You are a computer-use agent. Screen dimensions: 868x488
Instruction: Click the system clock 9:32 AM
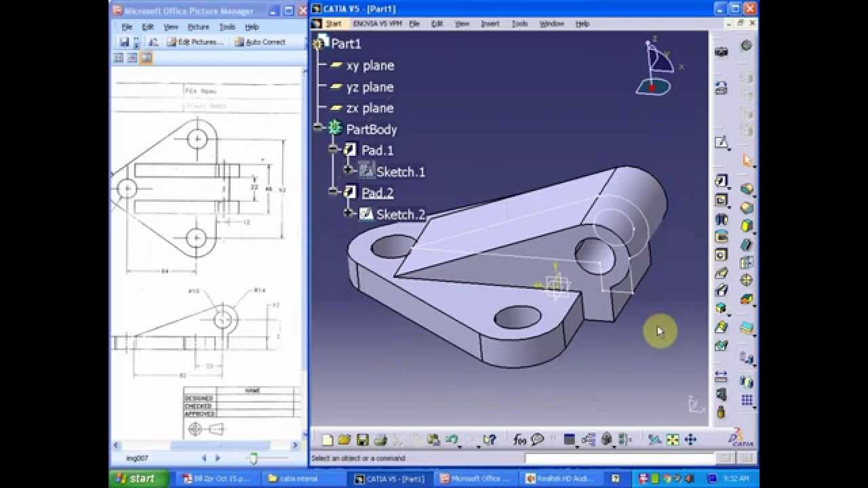[x=736, y=479]
